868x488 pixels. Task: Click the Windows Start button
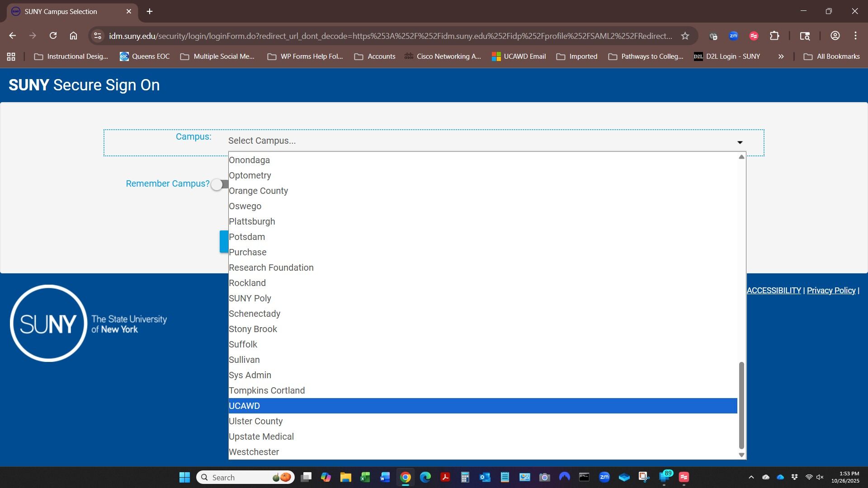click(184, 477)
